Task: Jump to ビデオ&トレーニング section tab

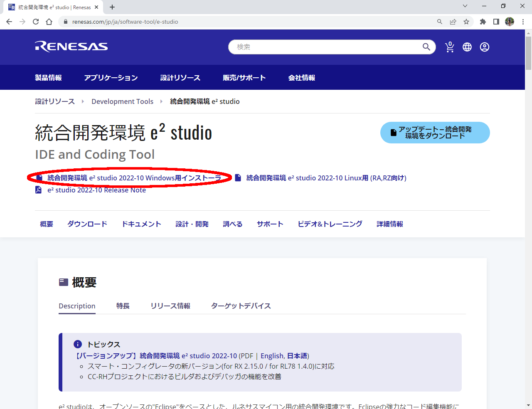Action: click(x=330, y=224)
